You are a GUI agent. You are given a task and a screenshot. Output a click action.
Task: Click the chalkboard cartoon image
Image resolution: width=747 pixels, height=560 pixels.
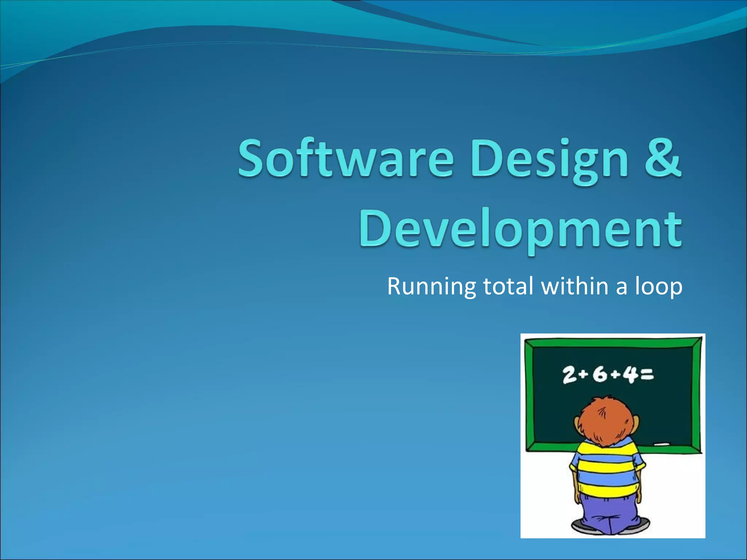click(x=612, y=436)
